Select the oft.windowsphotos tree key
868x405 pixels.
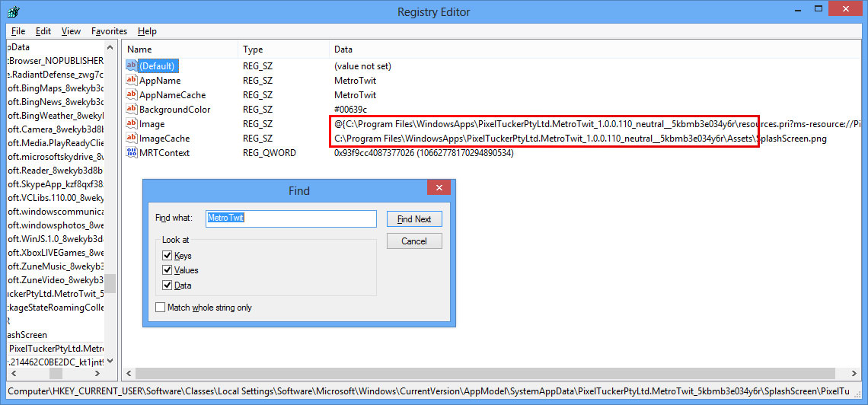[x=56, y=225]
